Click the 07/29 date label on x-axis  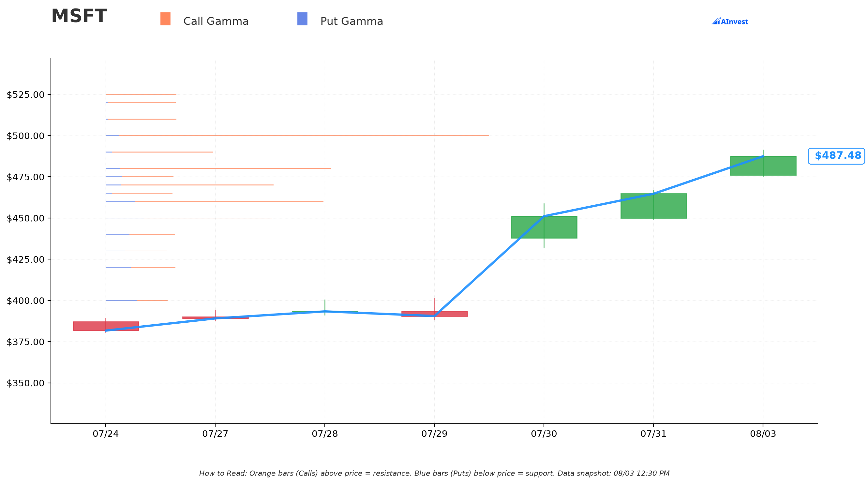click(x=434, y=434)
